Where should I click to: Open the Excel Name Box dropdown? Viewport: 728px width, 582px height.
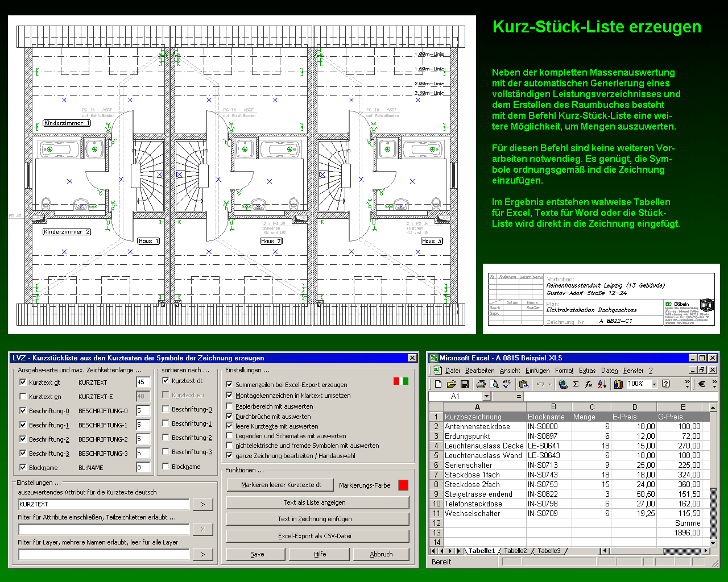pos(486,396)
